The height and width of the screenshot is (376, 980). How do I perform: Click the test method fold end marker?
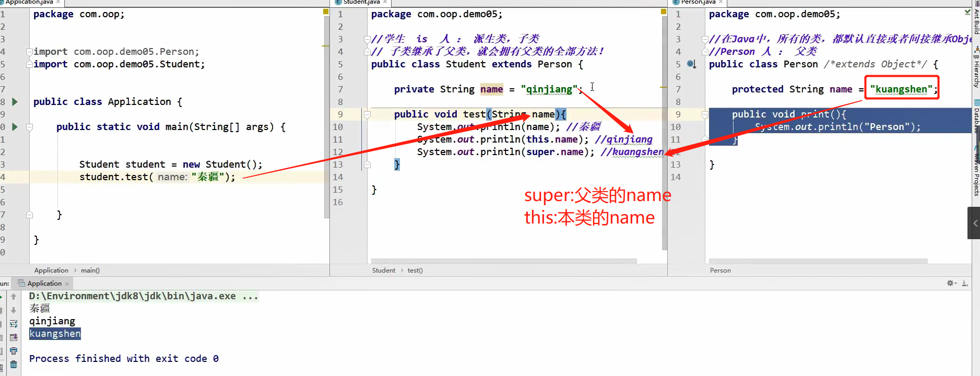[367, 164]
